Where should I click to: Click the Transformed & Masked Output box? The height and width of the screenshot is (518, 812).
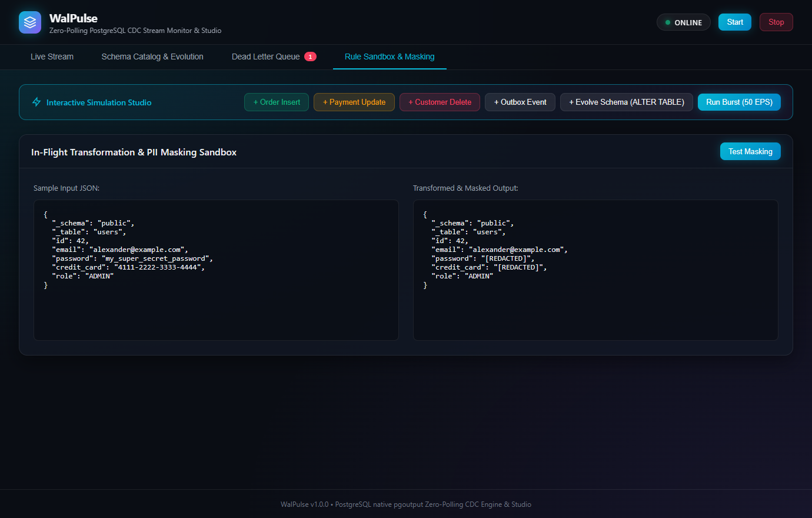595,270
